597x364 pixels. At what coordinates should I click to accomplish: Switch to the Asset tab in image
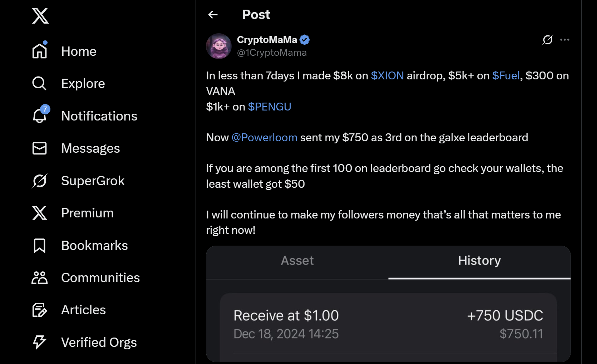click(297, 261)
